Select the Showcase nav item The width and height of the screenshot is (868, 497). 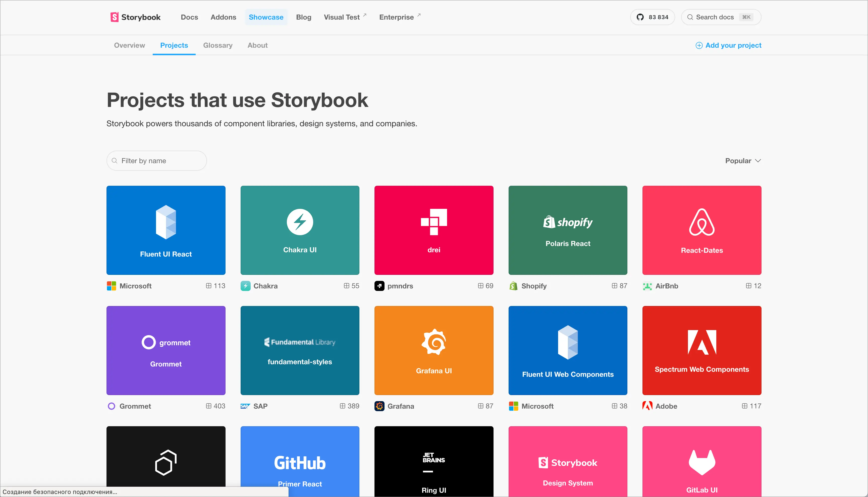[266, 17]
